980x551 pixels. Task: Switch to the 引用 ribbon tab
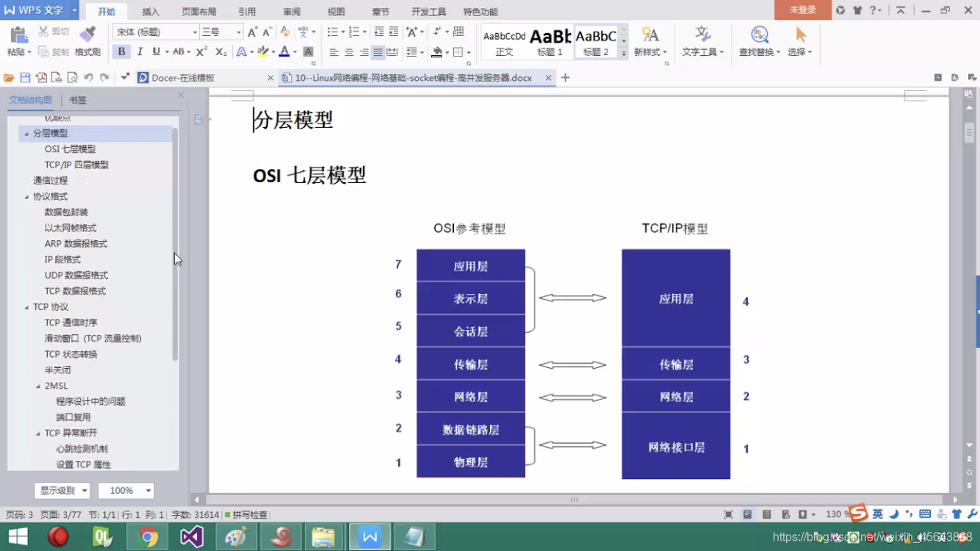(x=247, y=12)
